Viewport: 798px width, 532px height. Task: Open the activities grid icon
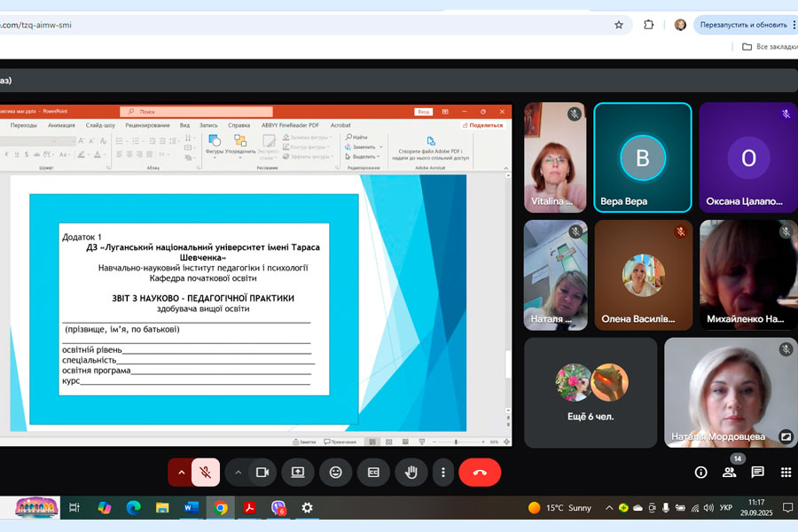(x=786, y=473)
